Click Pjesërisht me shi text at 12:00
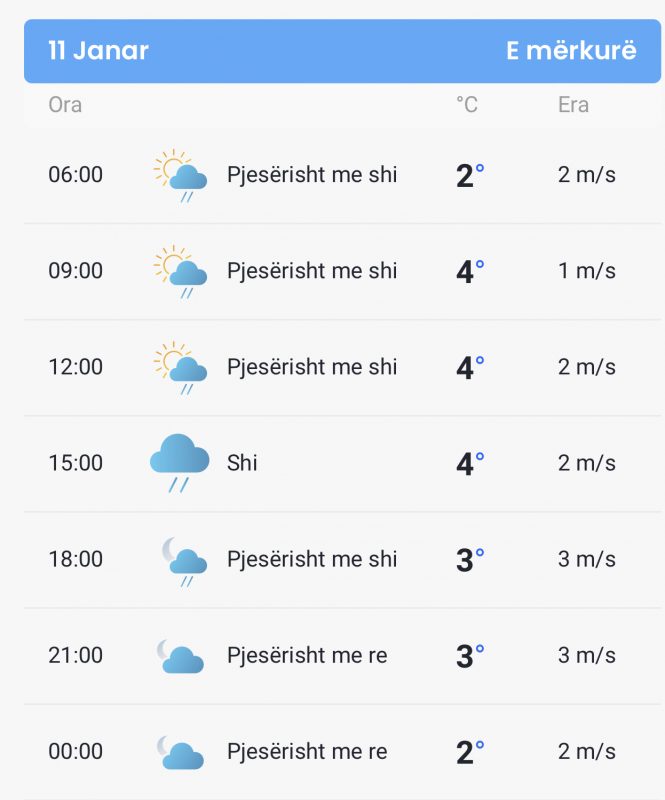This screenshot has height=800, width=665. pos(312,367)
